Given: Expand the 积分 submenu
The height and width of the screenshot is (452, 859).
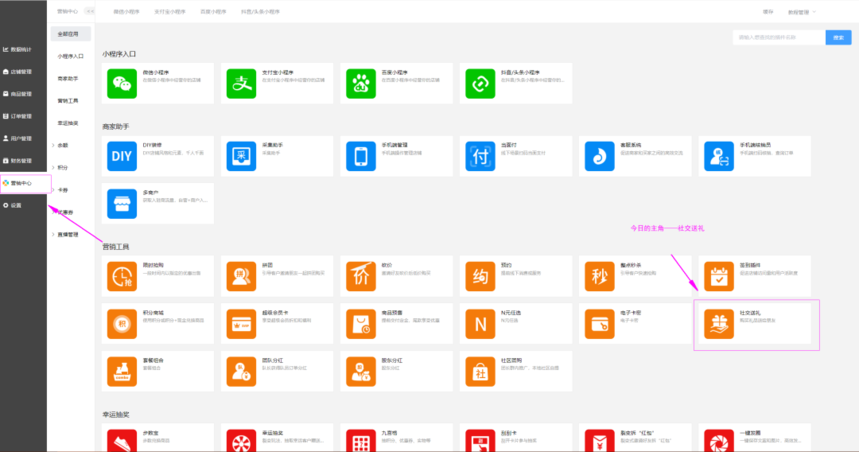Looking at the screenshot, I should (x=62, y=167).
